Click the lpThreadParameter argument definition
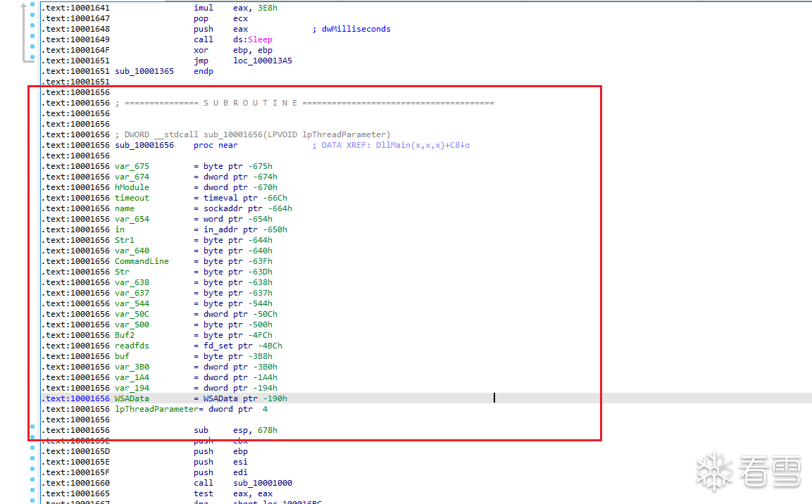Viewport: 812px width, 504px height. [154, 409]
